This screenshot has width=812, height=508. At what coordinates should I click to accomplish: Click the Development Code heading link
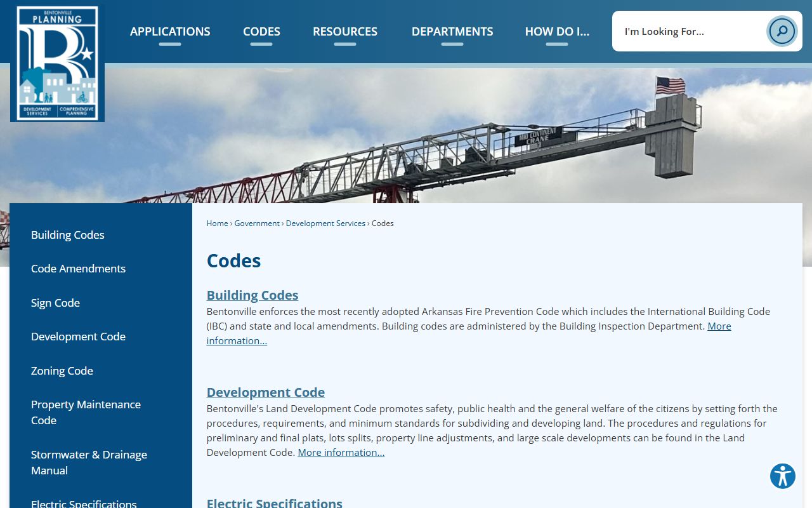click(266, 392)
